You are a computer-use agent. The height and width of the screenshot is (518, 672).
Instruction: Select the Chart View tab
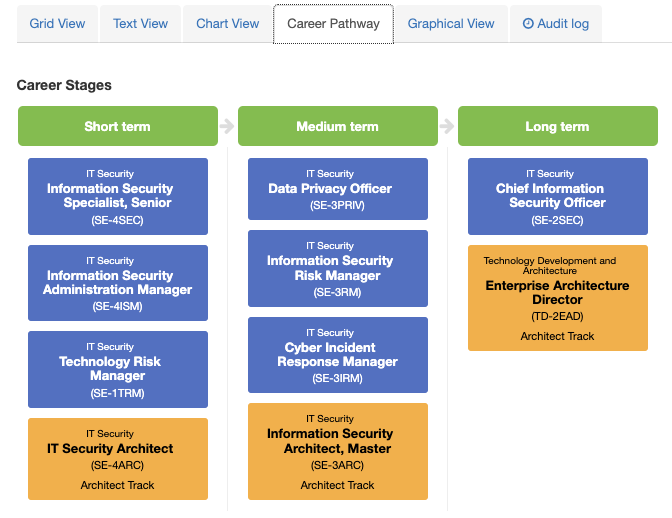pyautogui.click(x=227, y=24)
